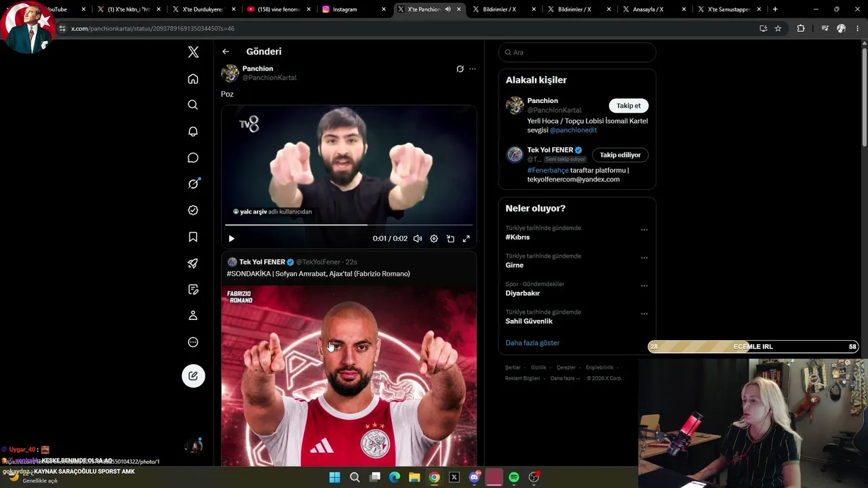Switch to the '(158) vine fenome' YouTube tab
Viewport: 868px width, 488px height.
point(280,9)
